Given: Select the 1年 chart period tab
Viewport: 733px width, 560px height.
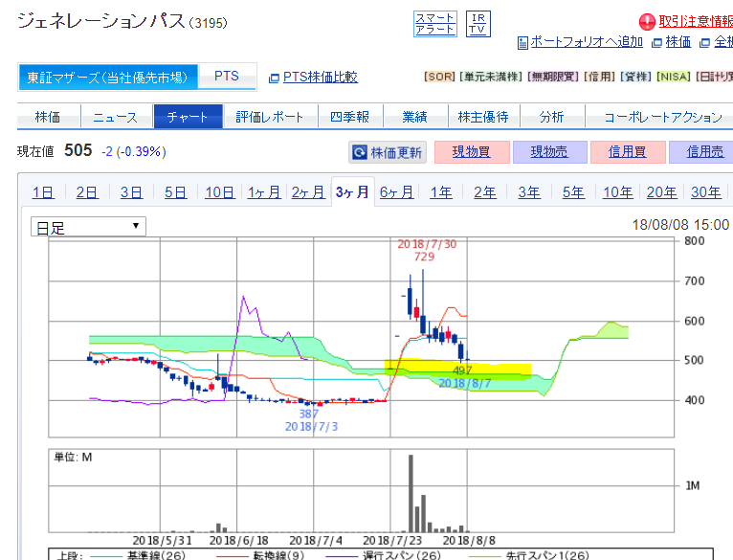Looking at the screenshot, I should point(441,192).
